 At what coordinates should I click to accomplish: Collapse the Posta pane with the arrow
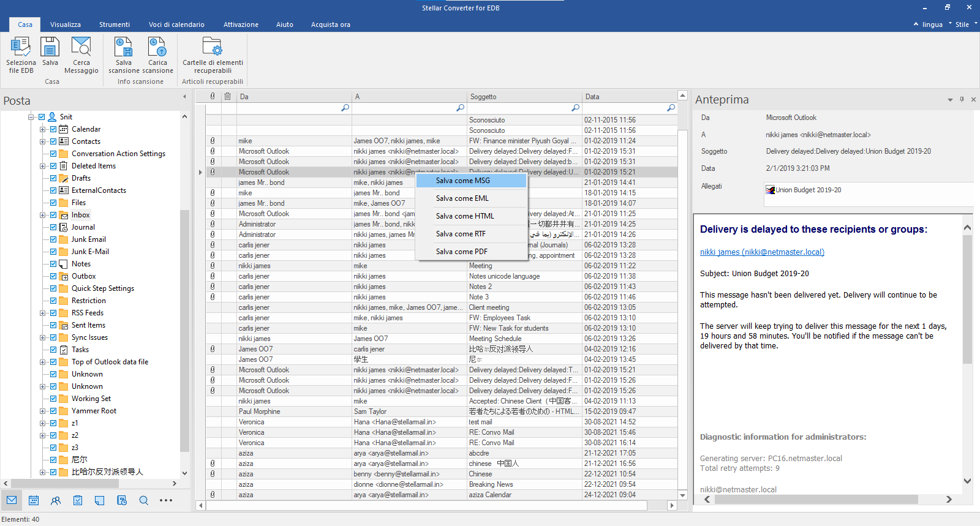184,97
